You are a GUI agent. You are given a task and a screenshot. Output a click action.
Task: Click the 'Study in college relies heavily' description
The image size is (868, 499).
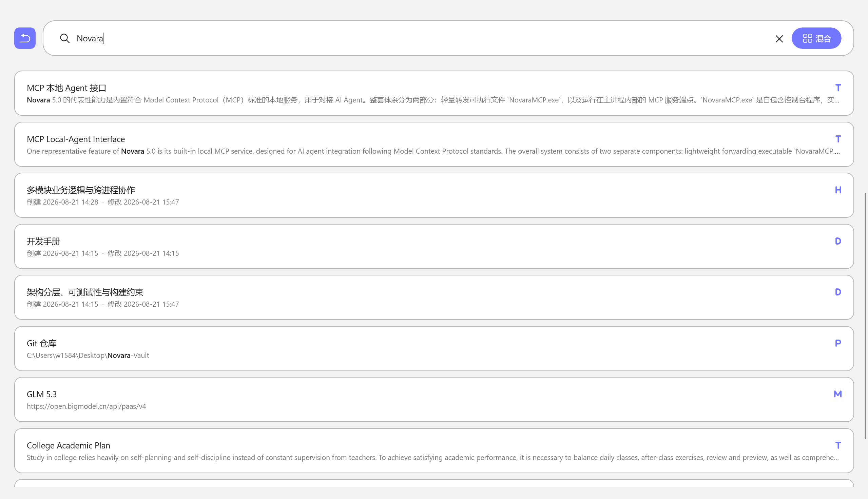coord(433,458)
